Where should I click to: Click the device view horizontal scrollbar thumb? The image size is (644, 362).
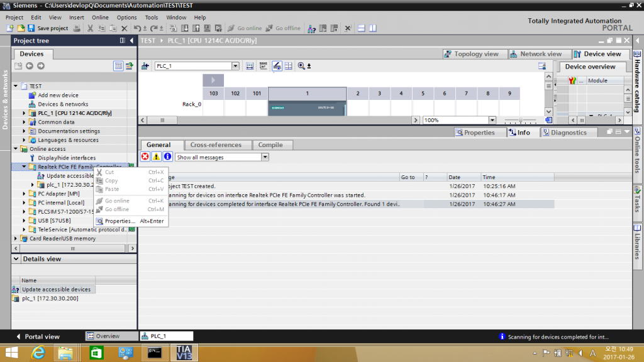point(162,120)
